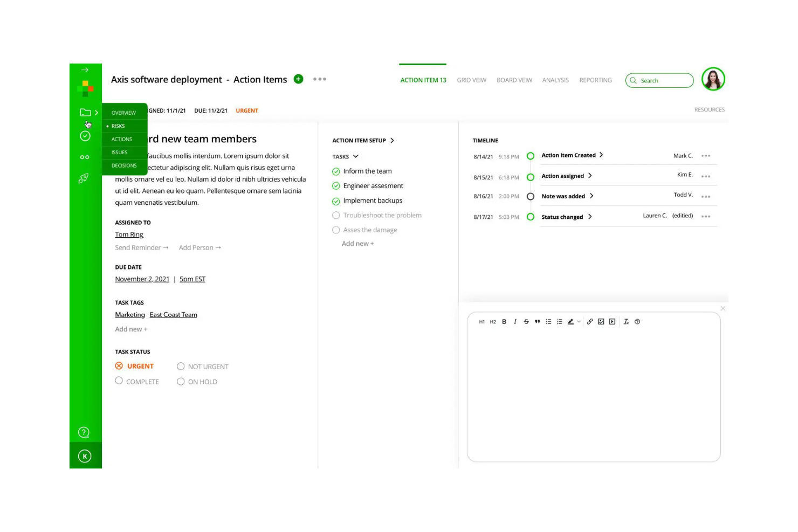Insert a block quote in the editor

(537, 322)
